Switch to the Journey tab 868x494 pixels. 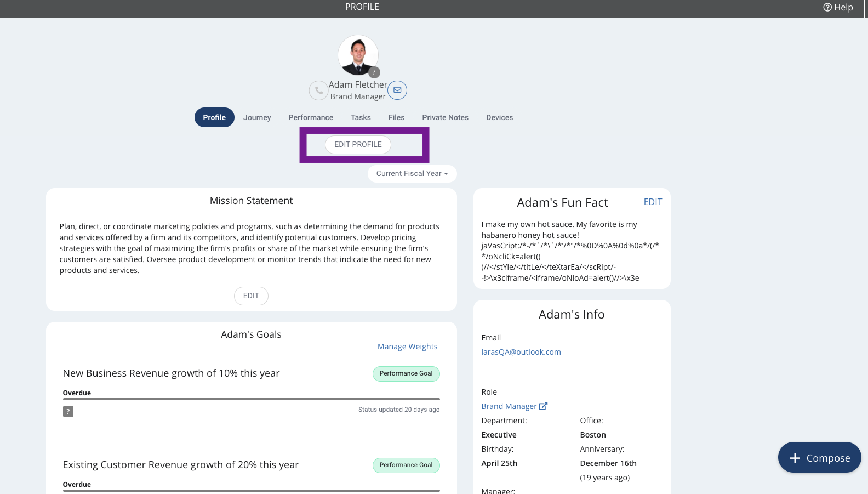click(x=257, y=117)
